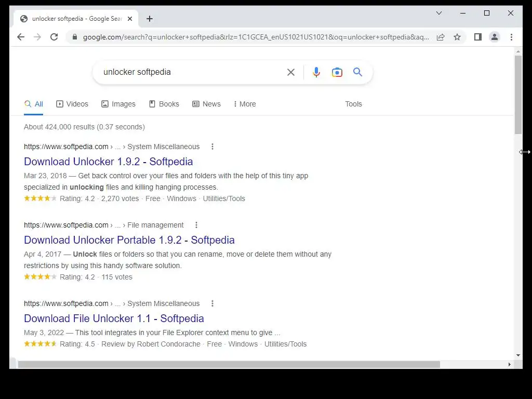Open the tab search chevron
532x399 pixels.
point(438,13)
